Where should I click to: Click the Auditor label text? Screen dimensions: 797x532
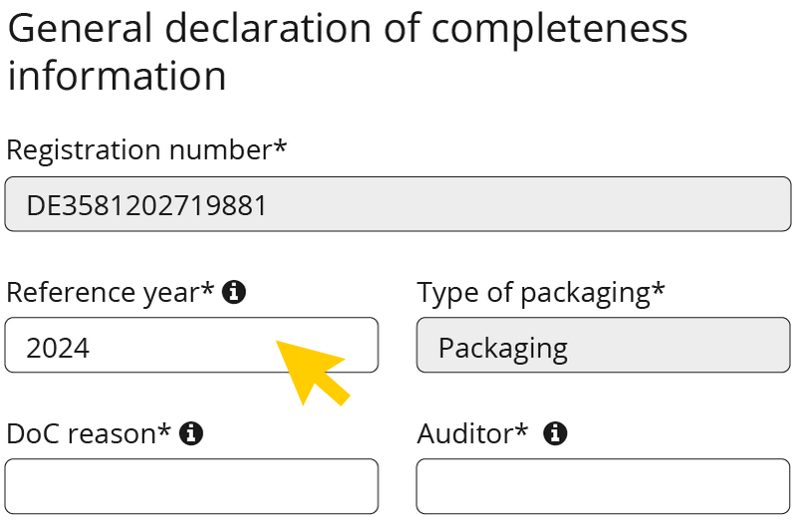point(472,434)
